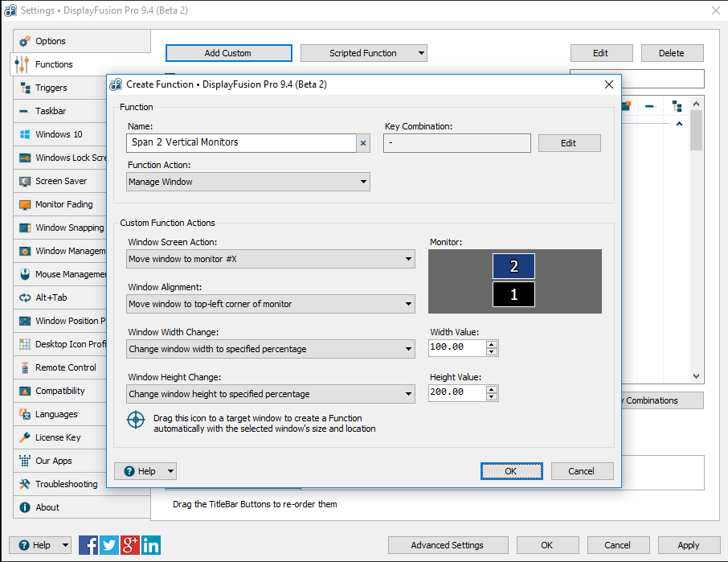The height and width of the screenshot is (562, 728).
Task: Click Edit beside Key Combination
Action: pyautogui.click(x=569, y=143)
